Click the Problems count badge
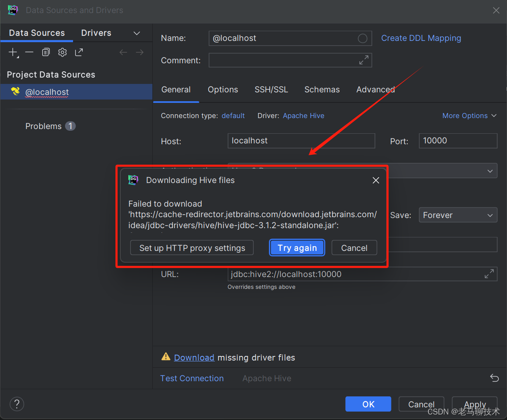 (70, 126)
